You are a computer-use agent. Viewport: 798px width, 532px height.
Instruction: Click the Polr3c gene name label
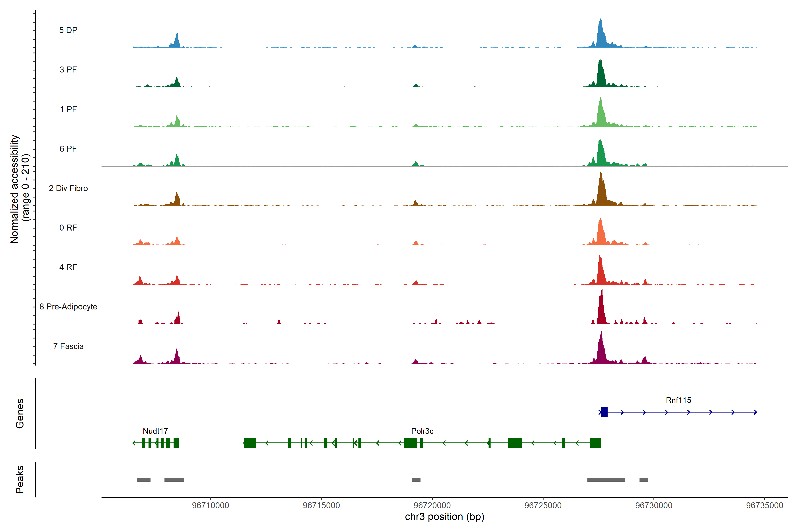[x=422, y=431]
